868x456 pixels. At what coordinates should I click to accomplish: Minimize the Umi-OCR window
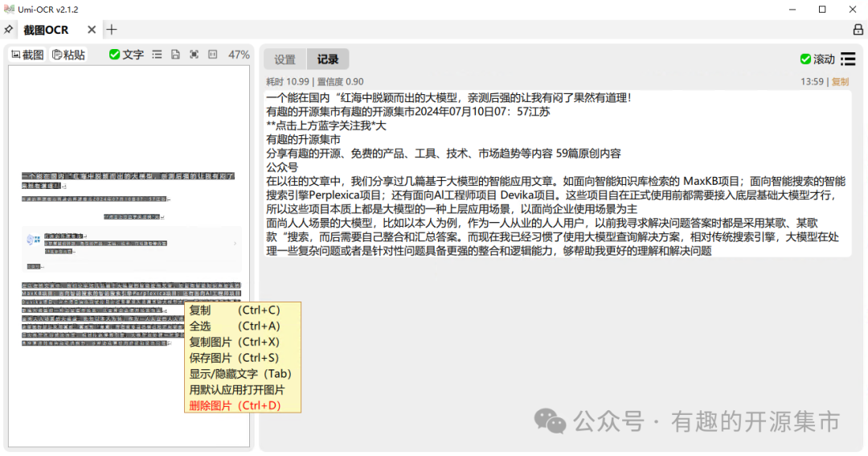[792, 10]
